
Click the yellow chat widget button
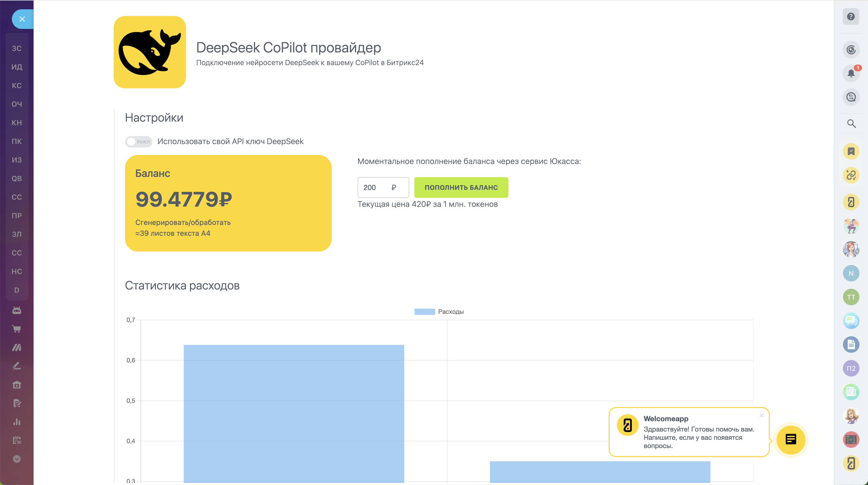pyautogui.click(x=791, y=440)
